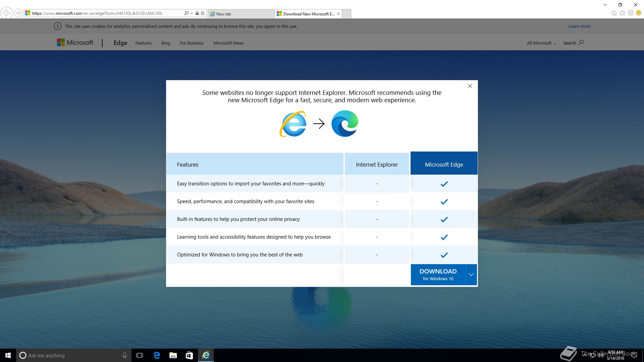The image size is (644, 362).
Task: Open Task View from taskbar
Action: 140,355
